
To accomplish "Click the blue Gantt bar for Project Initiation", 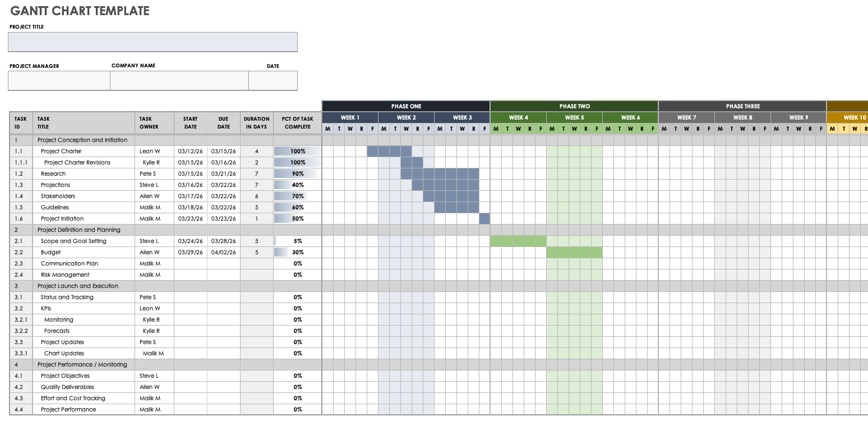I will coord(484,218).
